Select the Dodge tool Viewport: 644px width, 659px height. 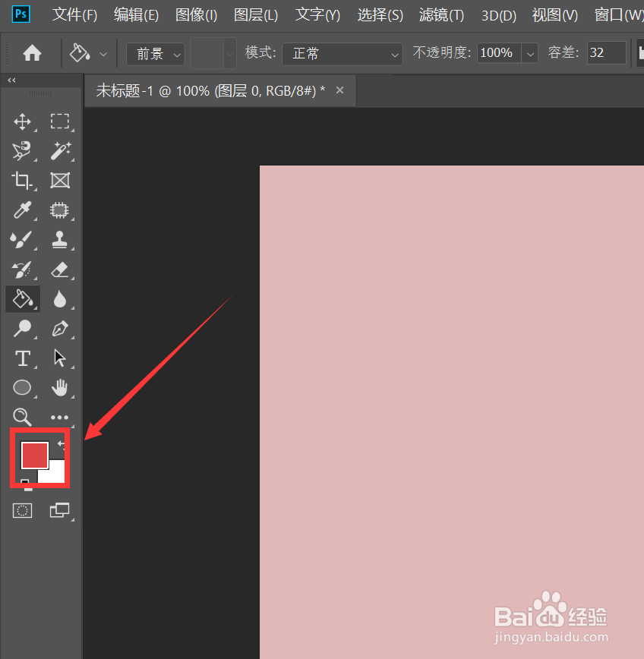[x=22, y=329]
